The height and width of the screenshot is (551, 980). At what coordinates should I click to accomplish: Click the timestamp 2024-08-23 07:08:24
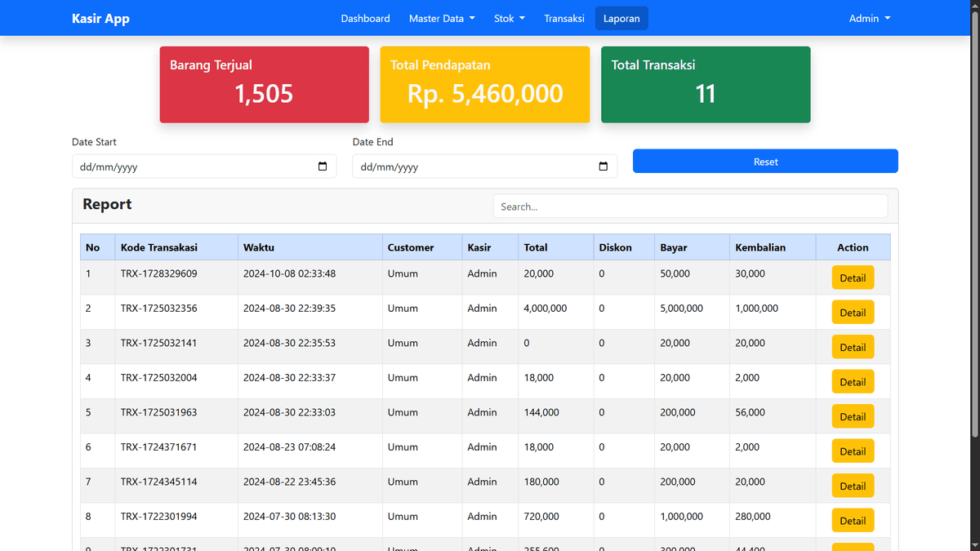(289, 447)
